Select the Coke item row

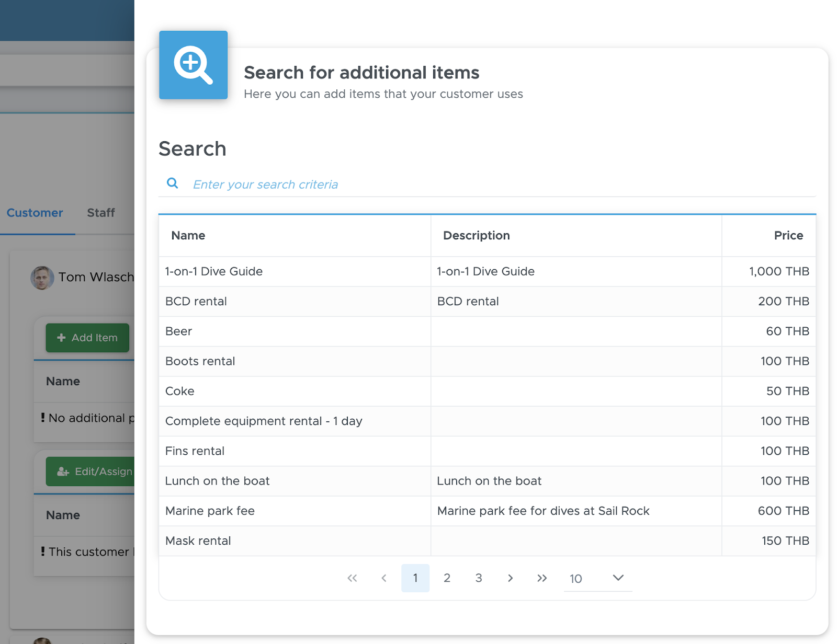(x=487, y=391)
